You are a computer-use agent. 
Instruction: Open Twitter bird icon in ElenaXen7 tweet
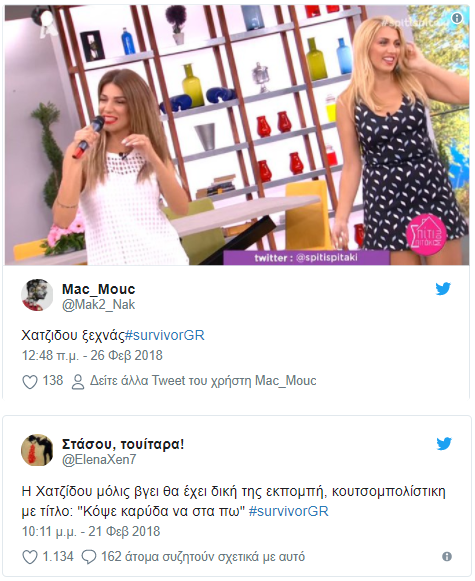(x=444, y=444)
